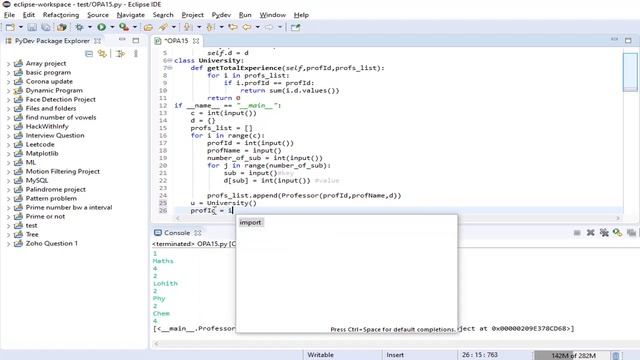The width and height of the screenshot is (640, 360).
Task: Expand the Leetcode project node
Action: click(x=8, y=144)
